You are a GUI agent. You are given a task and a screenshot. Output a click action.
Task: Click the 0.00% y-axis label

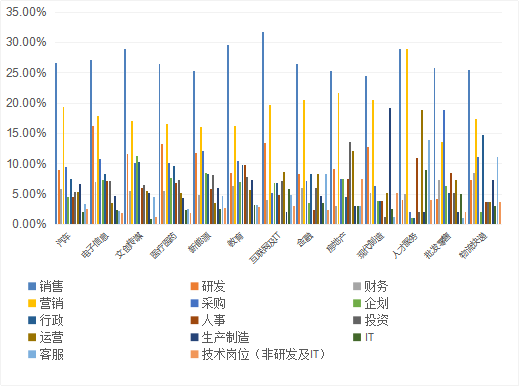point(29,224)
